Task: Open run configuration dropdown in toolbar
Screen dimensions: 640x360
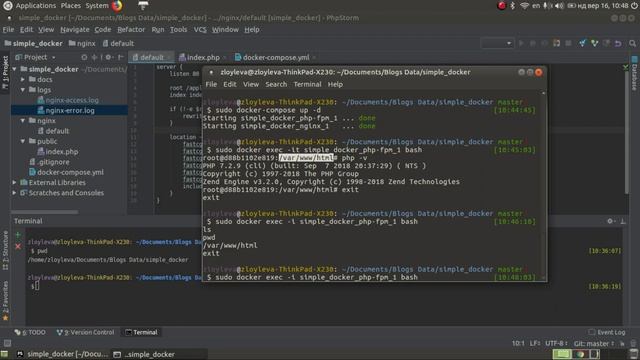Action: (497, 43)
